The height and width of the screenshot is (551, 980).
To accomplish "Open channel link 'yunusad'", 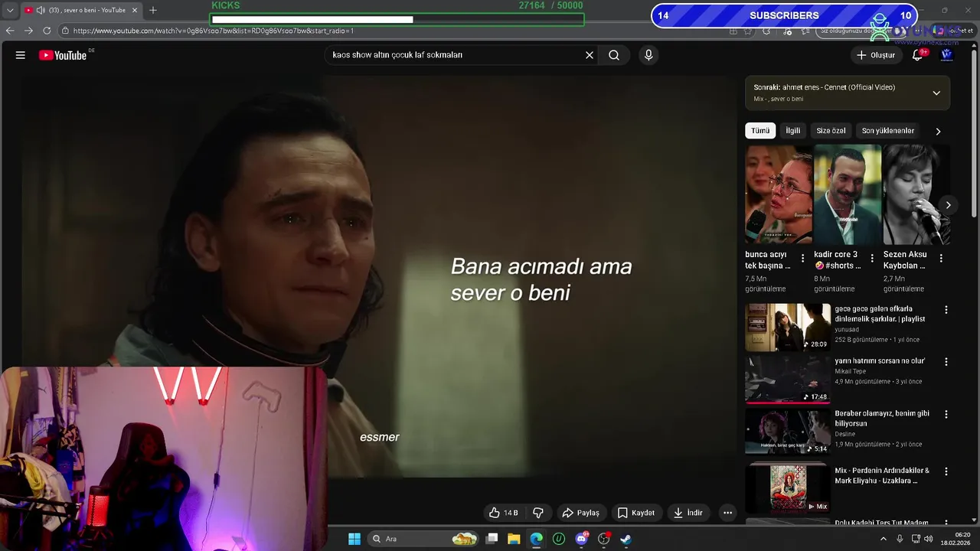I will (x=847, y=330).
